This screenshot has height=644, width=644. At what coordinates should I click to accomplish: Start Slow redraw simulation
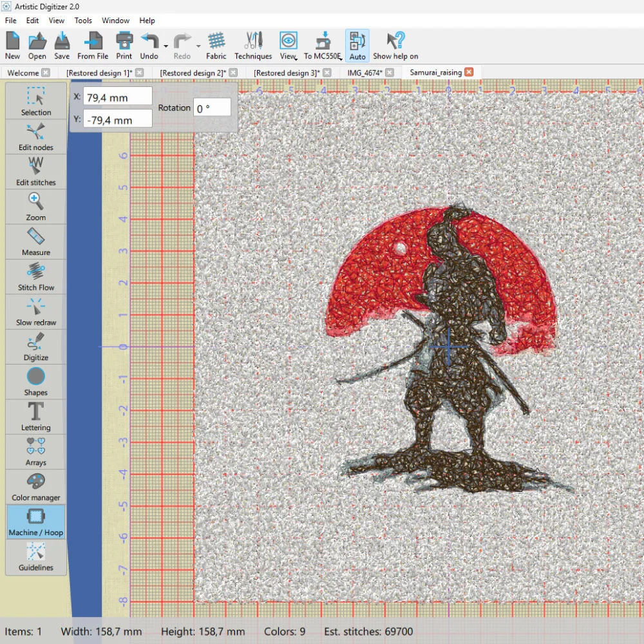(x=35, y=312)
